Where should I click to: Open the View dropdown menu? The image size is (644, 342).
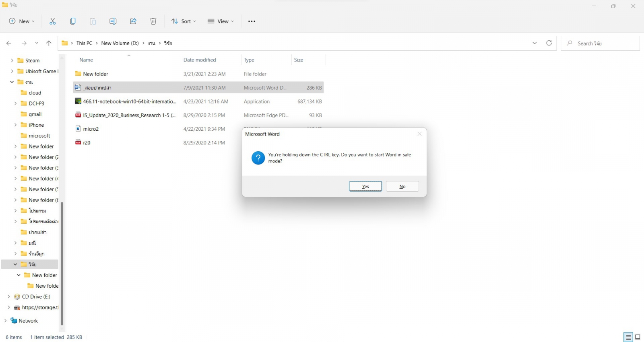[x=221, y=21]
